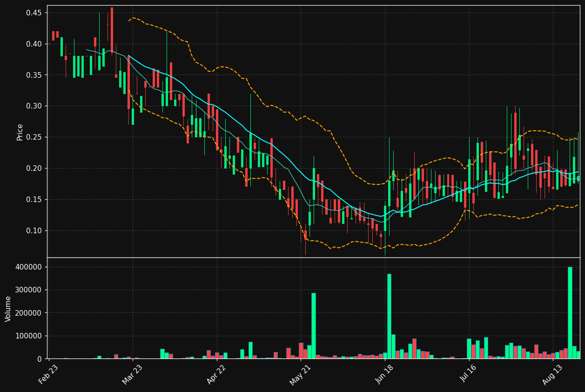The image size is (585, 392).
Task: Click the 0.40 price axis label
Action: (34, 44)
